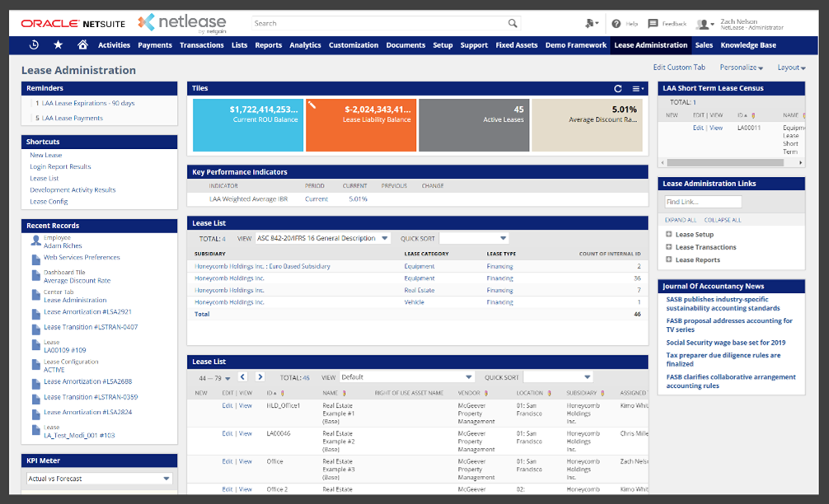Click the Feedback icon in the header

point(653,22)
